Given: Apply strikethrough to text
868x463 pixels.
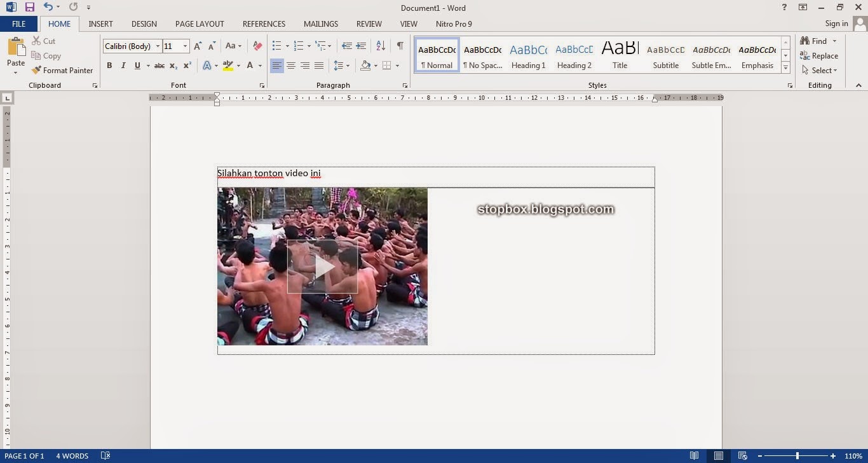Looking at the screenshot, I should pyautogui.click(x=159, y=66).
